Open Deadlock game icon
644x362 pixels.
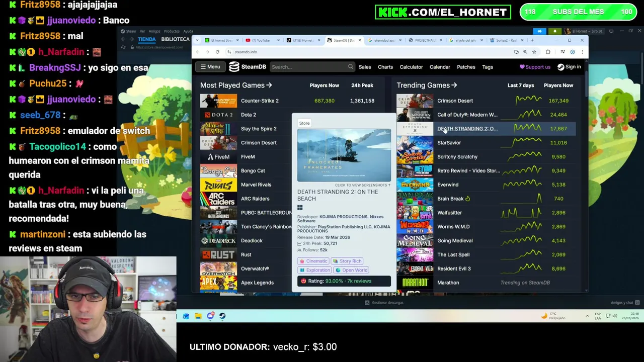tap(218, 240)
